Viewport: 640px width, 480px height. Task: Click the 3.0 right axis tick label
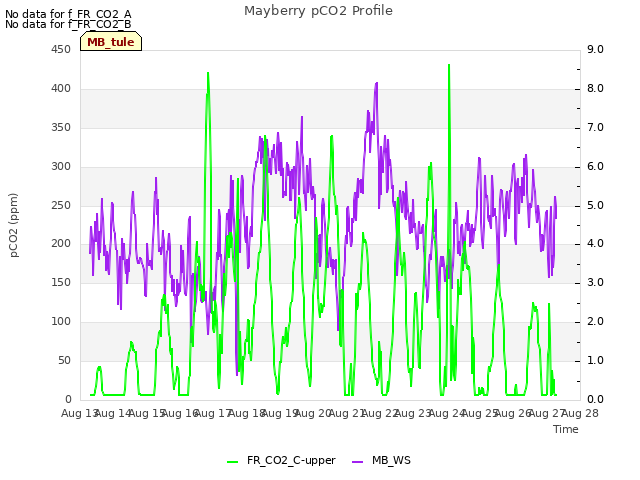coord(595,282)
